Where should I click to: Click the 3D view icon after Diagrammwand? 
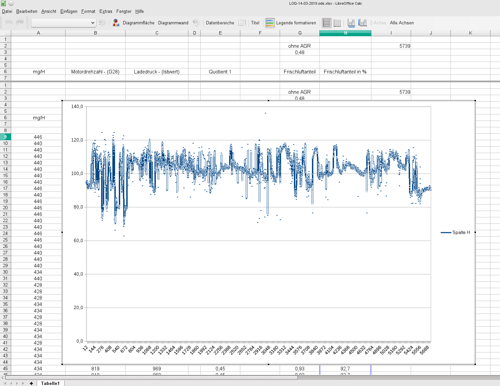coord(196,23)
